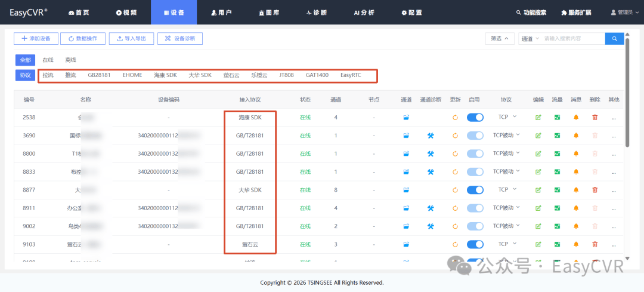Open channel folder for device 9103
644x292 pixels.
[406, 244]
